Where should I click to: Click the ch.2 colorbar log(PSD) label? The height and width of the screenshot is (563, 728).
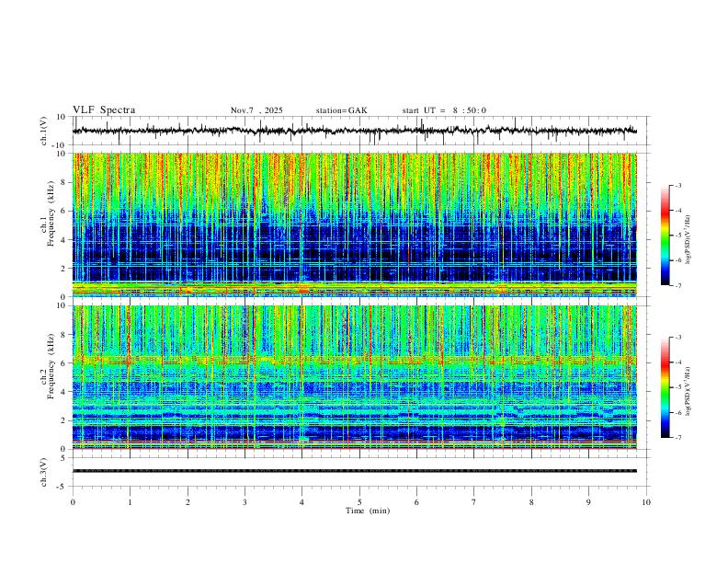pos(688,392)
